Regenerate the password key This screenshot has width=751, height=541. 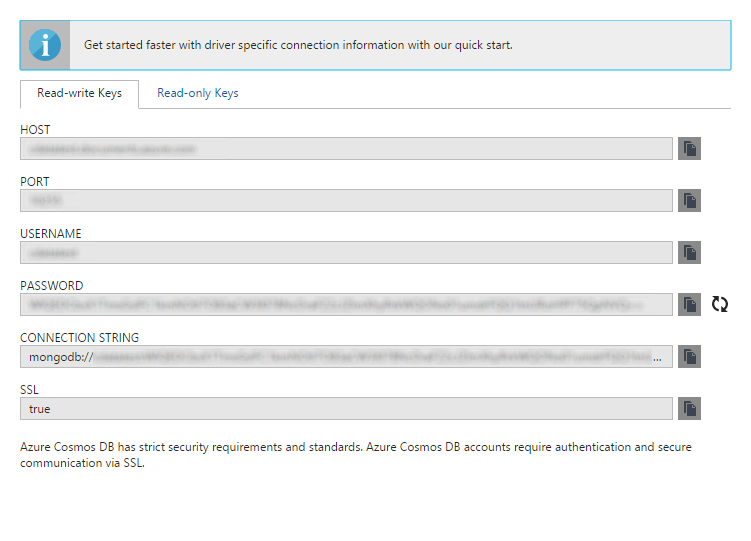(720, 304)
